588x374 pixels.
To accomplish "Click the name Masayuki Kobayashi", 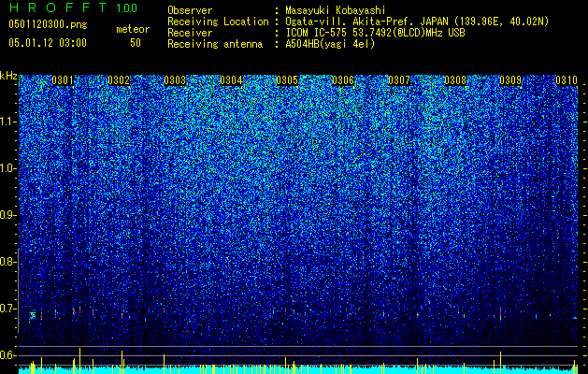I will point(336,10).
